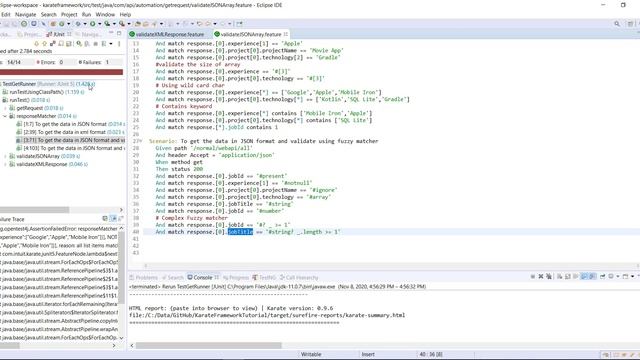Maximize the JUnit view panel
The image size is (640, 360).
coord(119,33)
